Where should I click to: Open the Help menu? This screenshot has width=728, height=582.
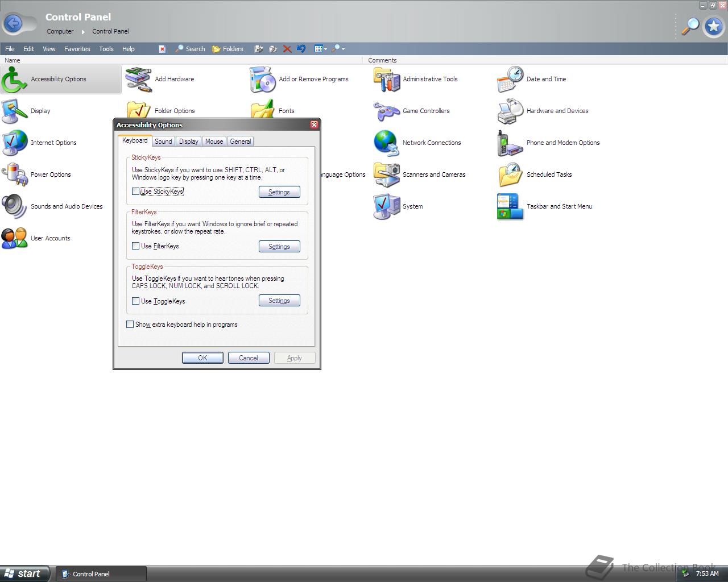click(129, 49)
